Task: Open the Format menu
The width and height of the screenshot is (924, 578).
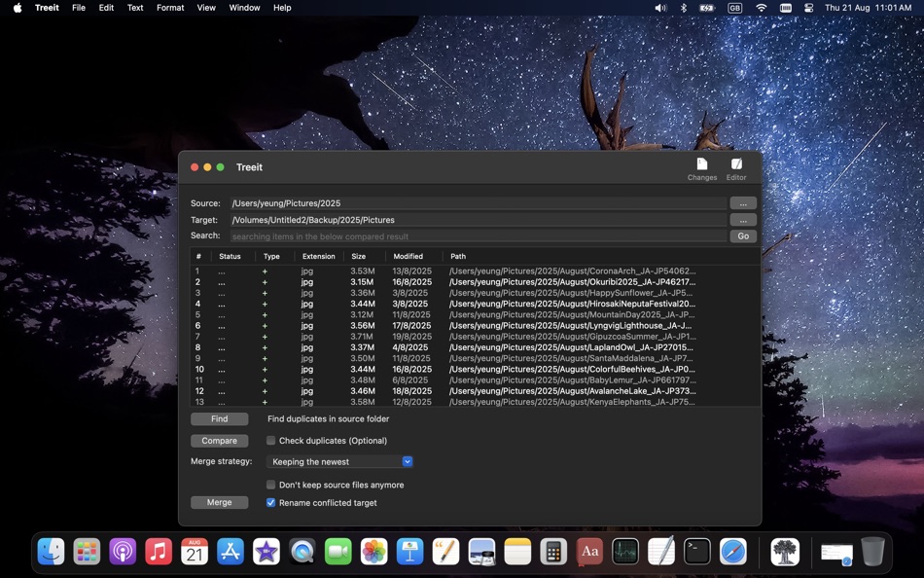Action: 170,8
